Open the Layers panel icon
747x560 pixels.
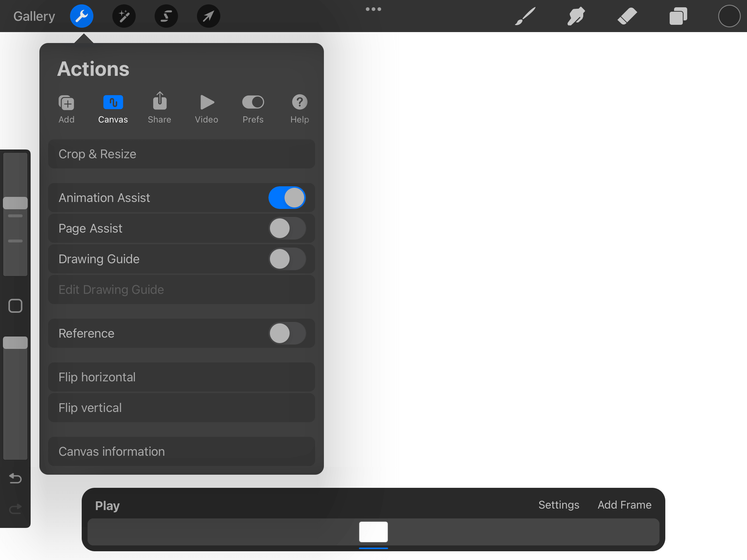678,16
